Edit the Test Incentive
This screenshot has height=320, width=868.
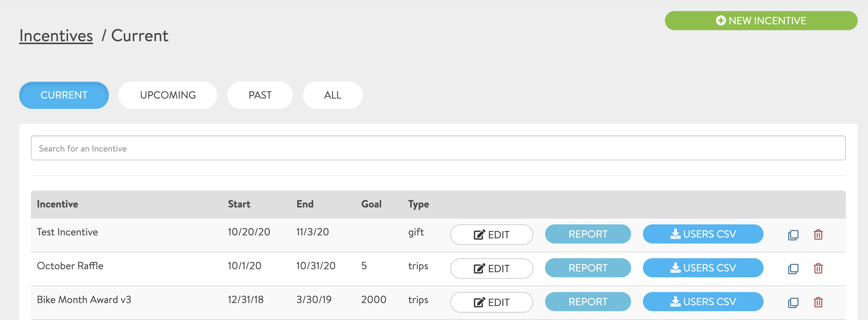tap(491, 235)
